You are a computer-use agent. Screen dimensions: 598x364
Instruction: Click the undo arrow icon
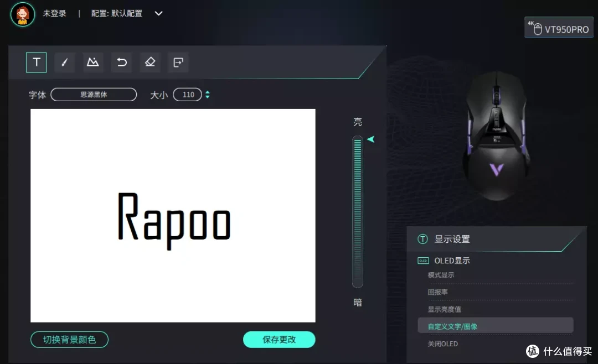point(122,62)
